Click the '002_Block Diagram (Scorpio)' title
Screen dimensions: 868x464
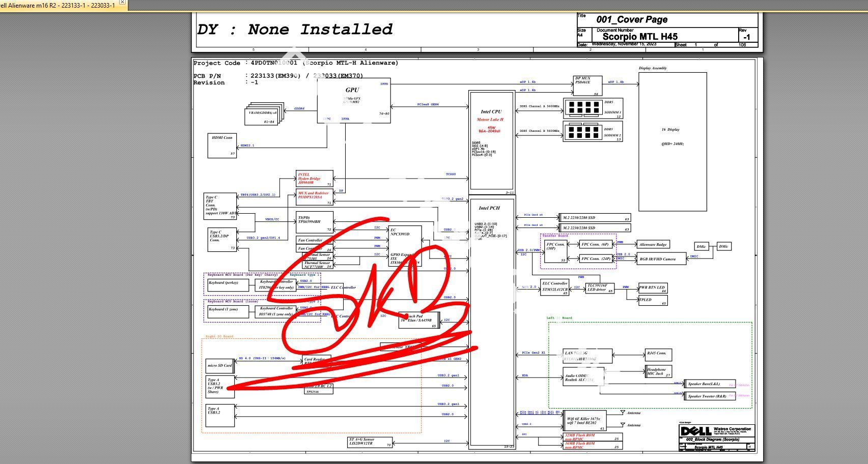713,440
